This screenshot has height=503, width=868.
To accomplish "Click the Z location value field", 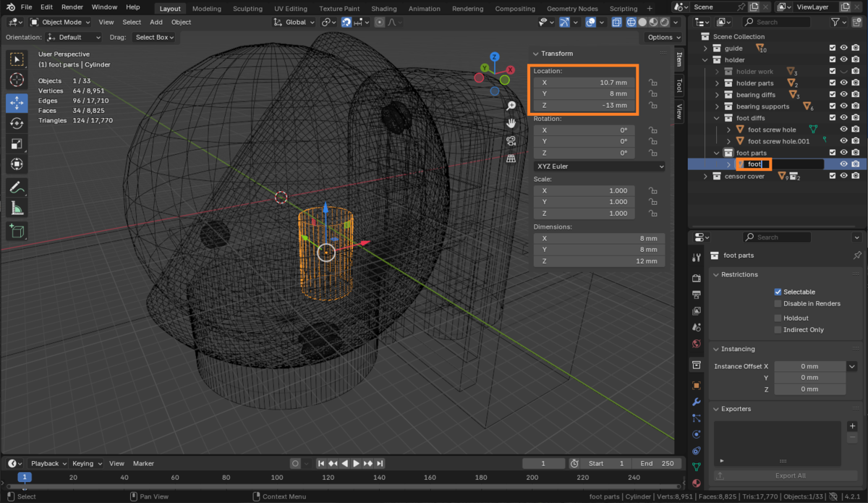I will [584, 106].
